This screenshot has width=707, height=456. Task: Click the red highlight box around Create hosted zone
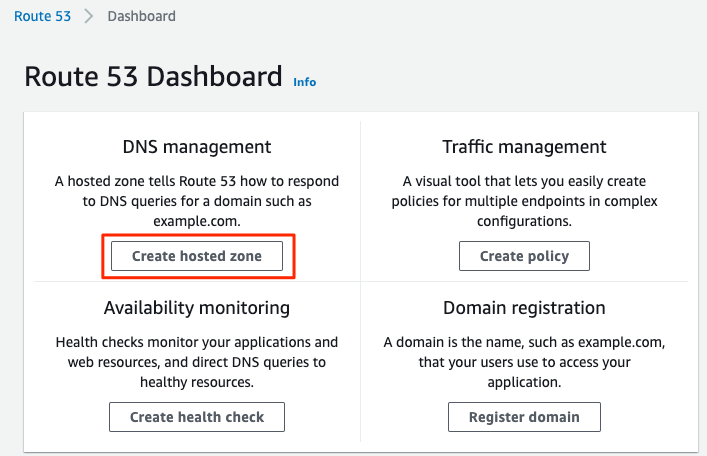(198, 256)
